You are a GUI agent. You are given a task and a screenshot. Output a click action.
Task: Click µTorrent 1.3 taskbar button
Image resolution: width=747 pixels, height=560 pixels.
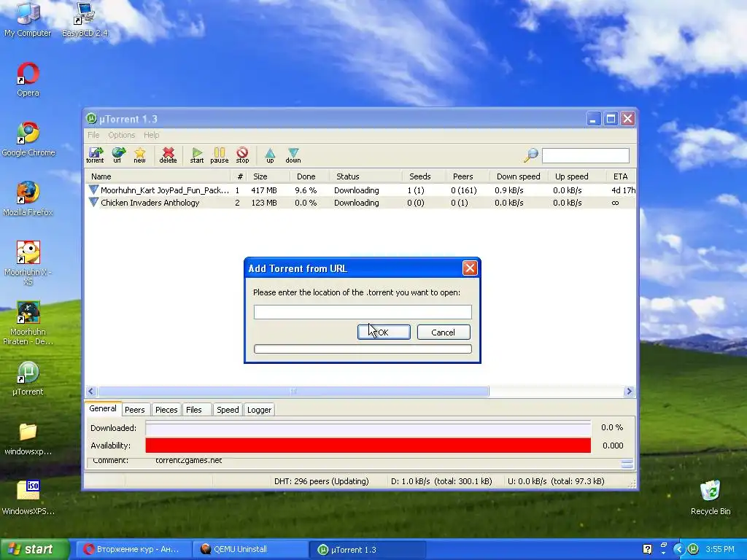(x=368, y=549)
